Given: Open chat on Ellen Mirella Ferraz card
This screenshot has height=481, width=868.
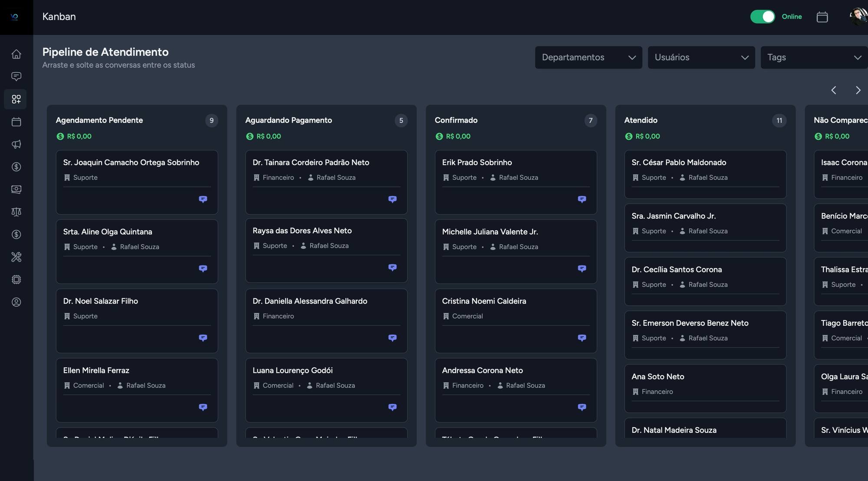Looking at the screenshot, I should tap(203, 407).
